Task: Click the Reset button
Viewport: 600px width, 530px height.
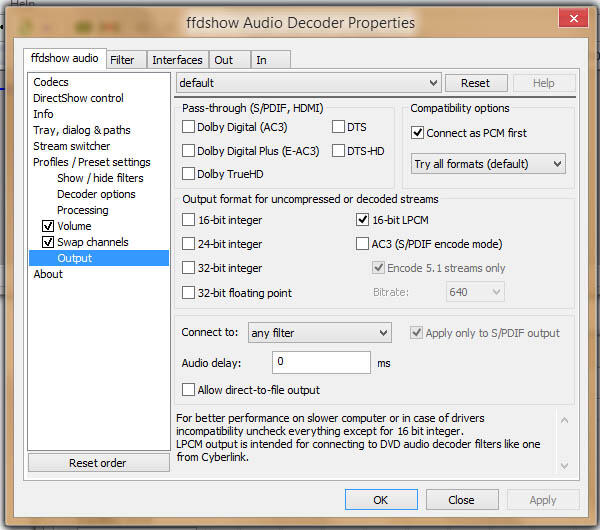Action: click(x=475, y=83)
